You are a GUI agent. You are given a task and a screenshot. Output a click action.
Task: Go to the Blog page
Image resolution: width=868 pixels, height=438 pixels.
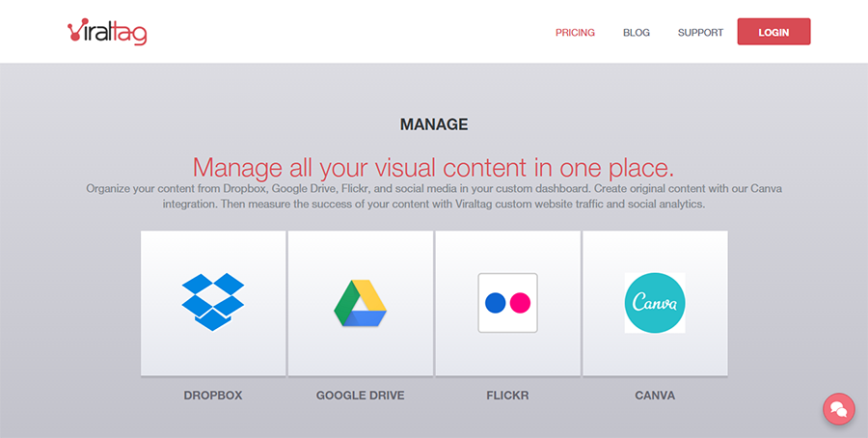(637, 33)
